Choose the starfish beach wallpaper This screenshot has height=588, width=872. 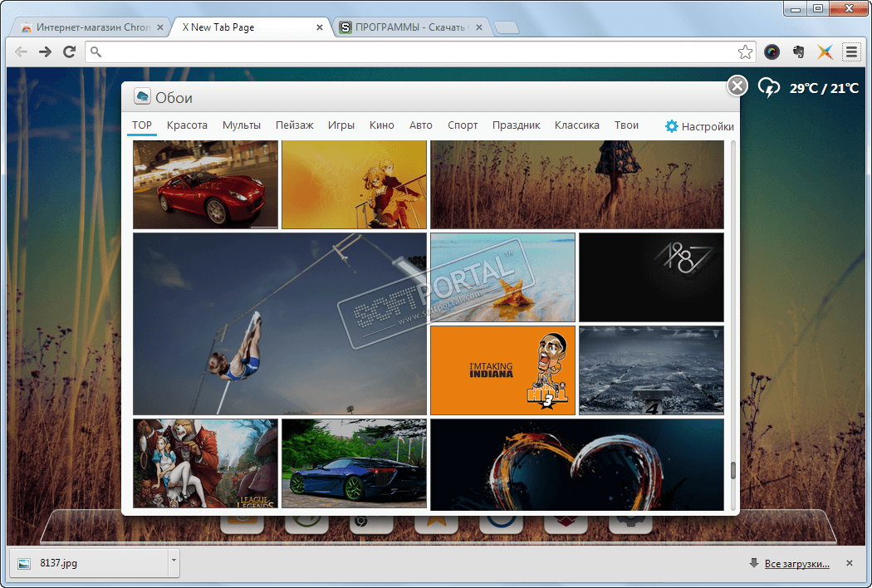tap(502, 277)
